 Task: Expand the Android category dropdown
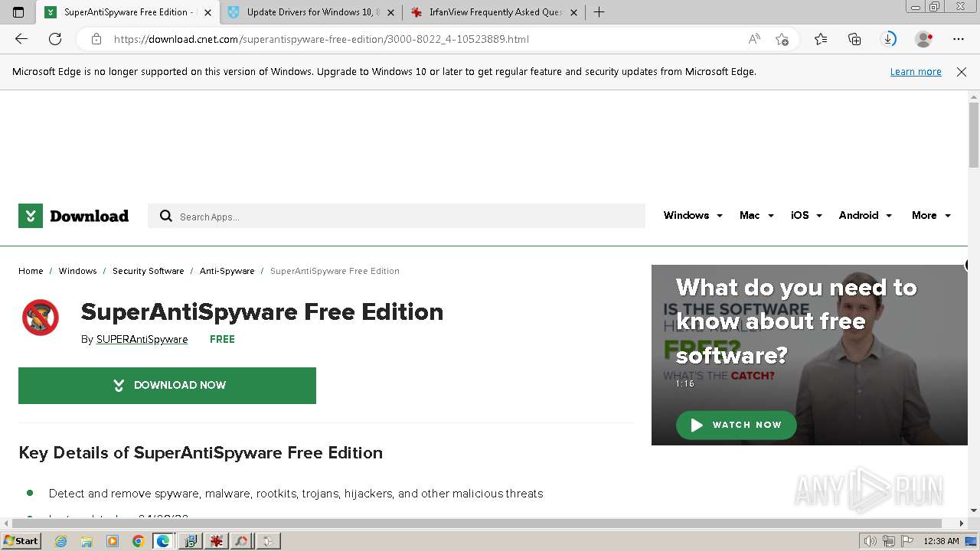865,216
